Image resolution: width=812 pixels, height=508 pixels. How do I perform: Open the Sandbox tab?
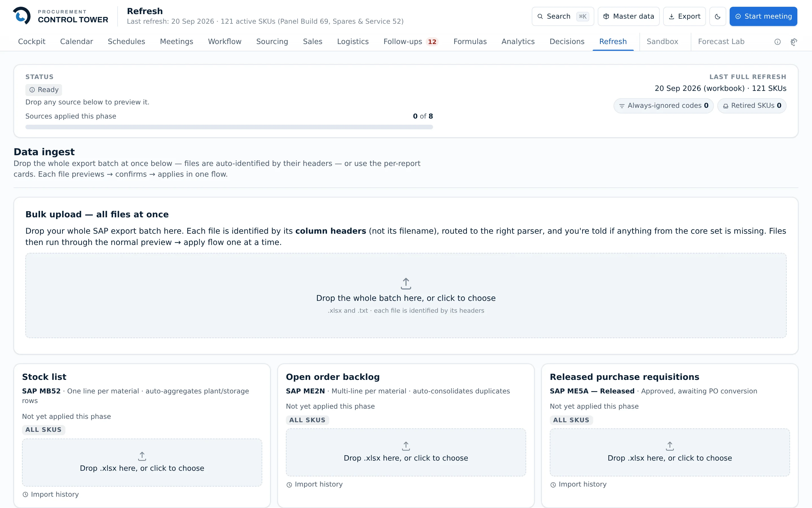662,42
